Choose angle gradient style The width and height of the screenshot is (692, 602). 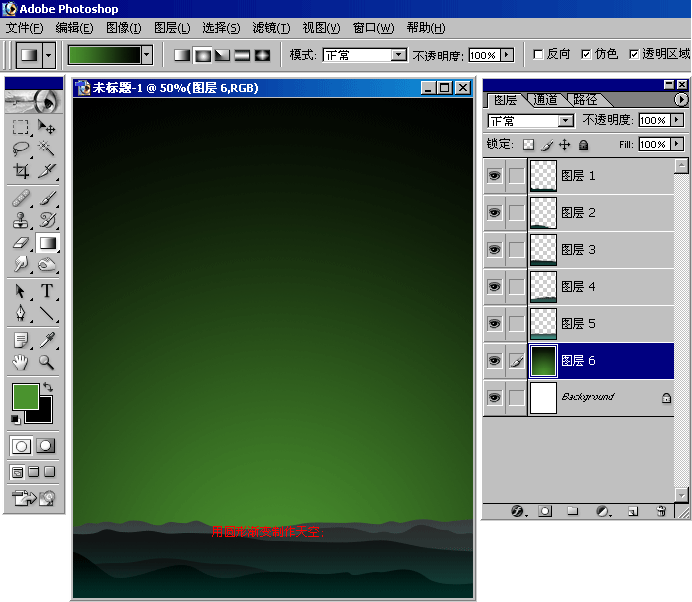click(222, 55)
